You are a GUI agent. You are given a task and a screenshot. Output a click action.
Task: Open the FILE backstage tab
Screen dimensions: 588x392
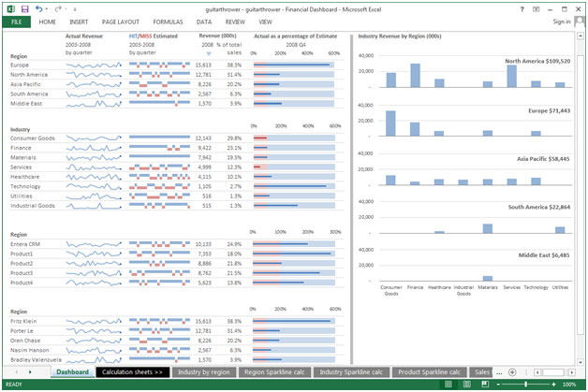click(17, 22)
